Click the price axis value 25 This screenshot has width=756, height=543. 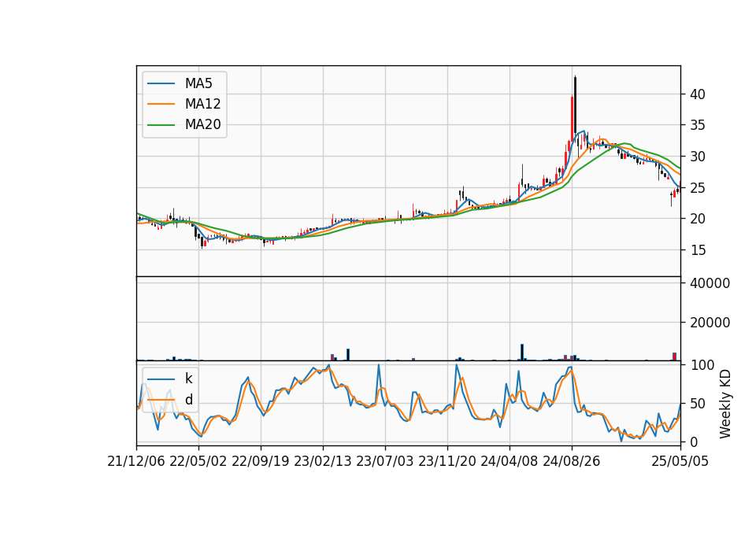697,187
